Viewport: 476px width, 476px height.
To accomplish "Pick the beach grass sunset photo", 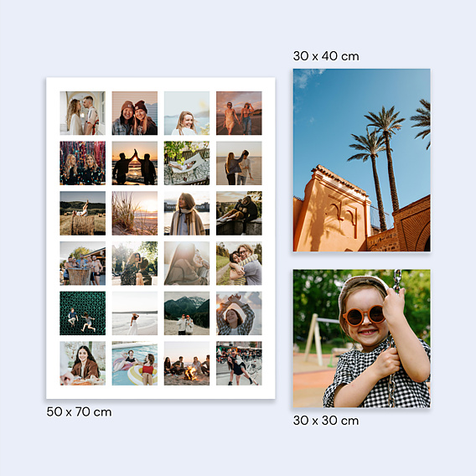I will click(134, 213).
